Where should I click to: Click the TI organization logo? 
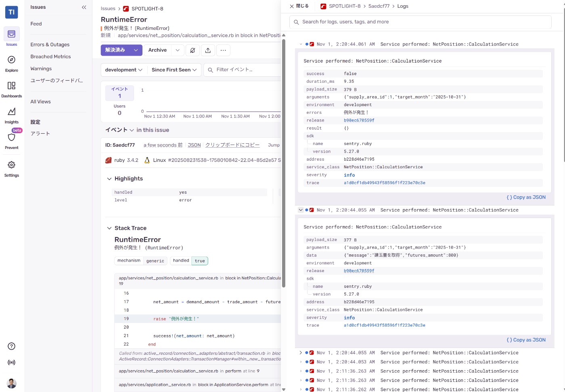pos(11,12)
